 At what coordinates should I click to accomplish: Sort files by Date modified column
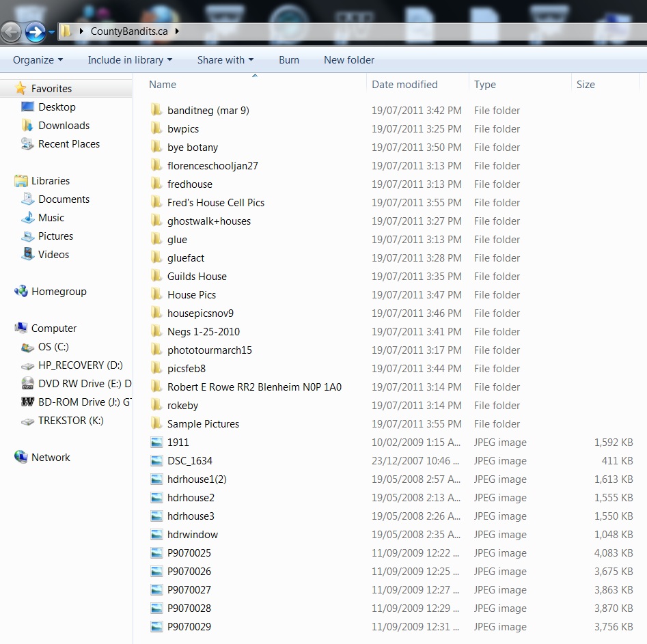tap(404, 85)
